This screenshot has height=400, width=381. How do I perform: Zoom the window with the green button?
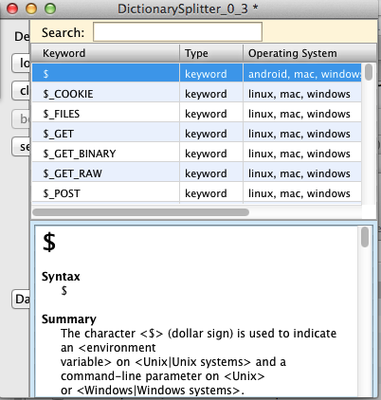pyautogui.click(x=50, y=8)
